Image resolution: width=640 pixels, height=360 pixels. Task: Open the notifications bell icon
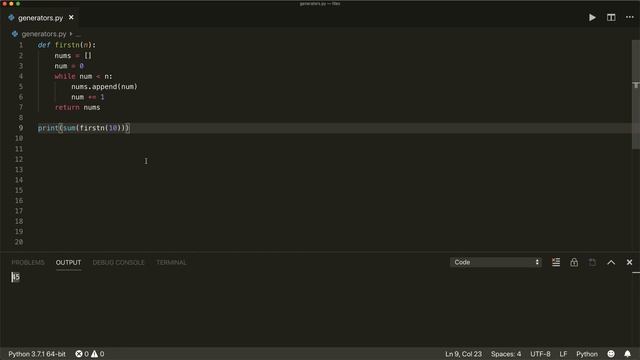[x=627, y=354]
